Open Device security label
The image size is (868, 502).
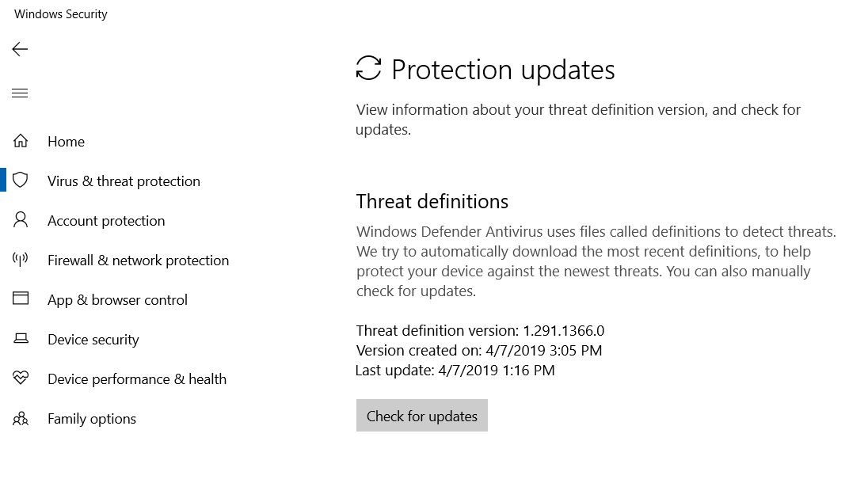click(93, 340)
